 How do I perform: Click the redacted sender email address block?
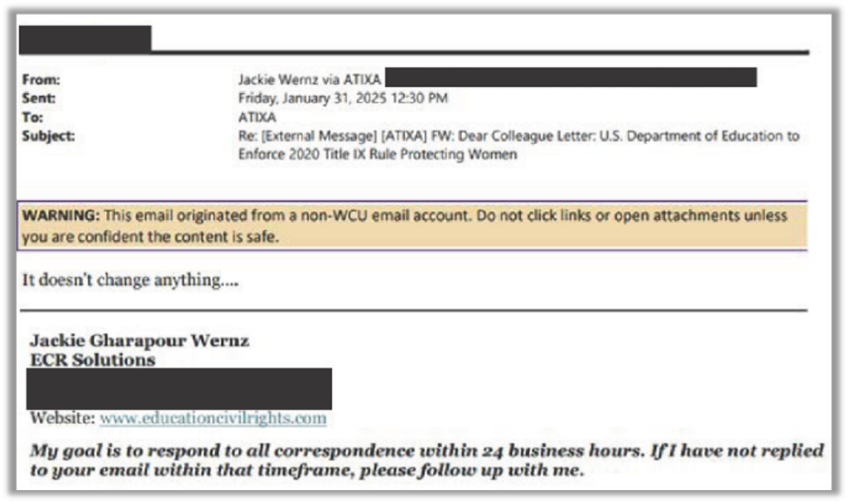tap(571, 77)
